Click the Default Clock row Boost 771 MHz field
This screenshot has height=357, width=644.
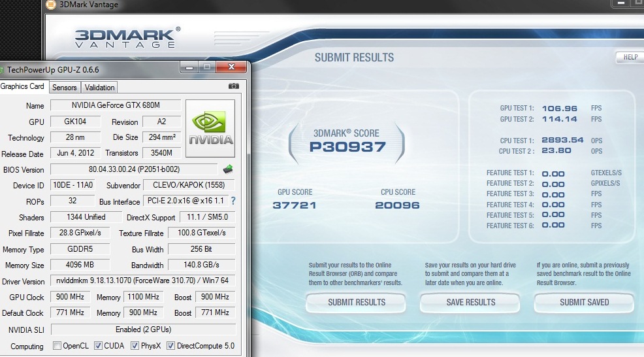click(x=216, y=313)
